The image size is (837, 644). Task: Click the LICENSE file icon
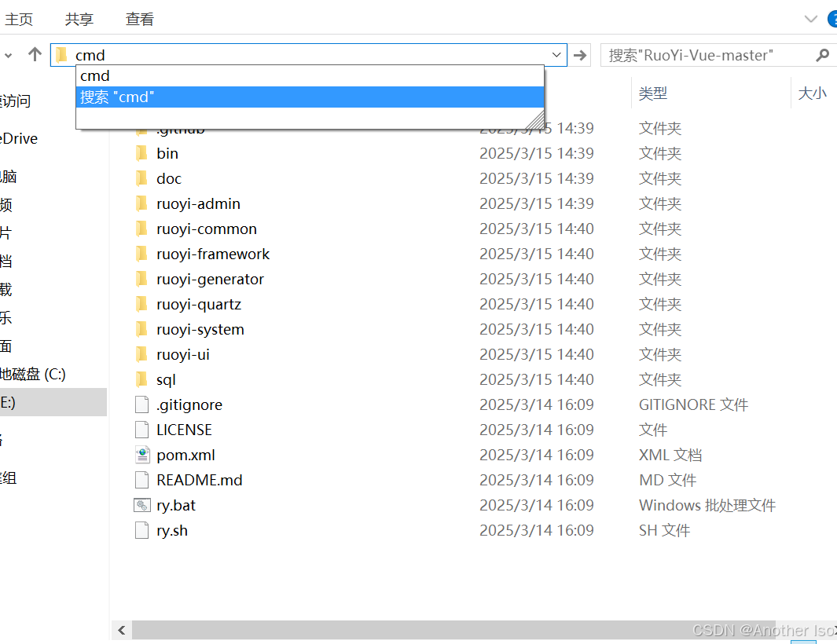(x=142, y=430)
